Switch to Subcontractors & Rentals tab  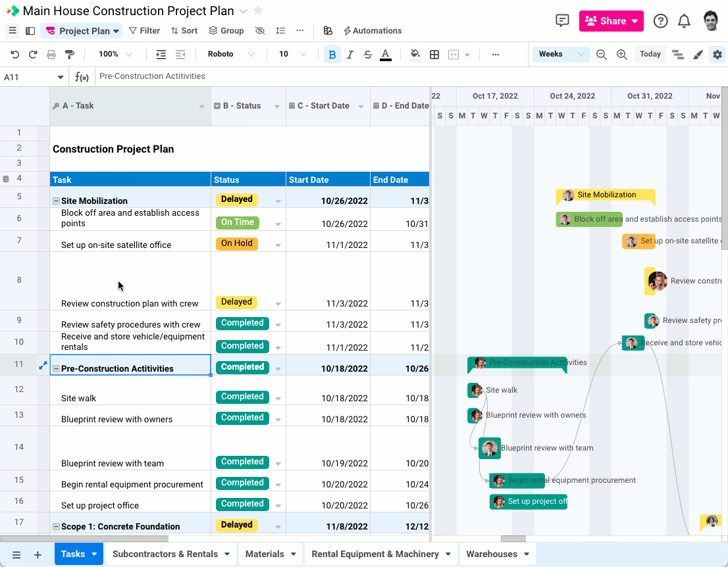(171, 554)
